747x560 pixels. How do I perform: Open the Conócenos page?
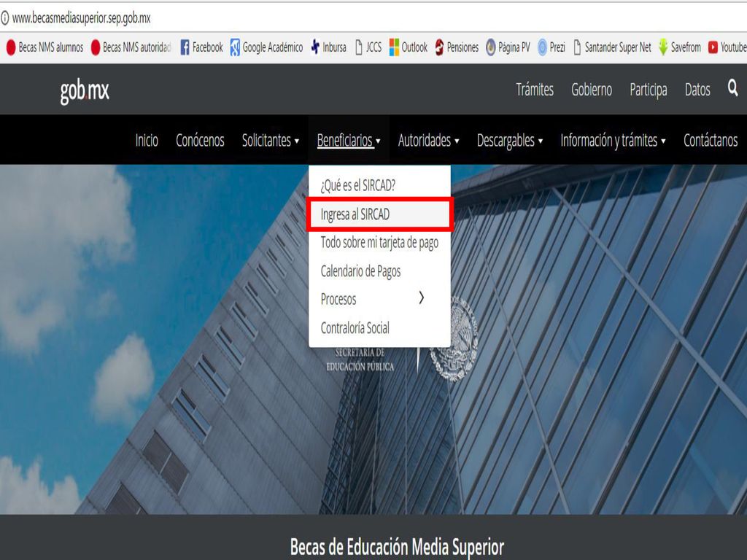[200, 141]
